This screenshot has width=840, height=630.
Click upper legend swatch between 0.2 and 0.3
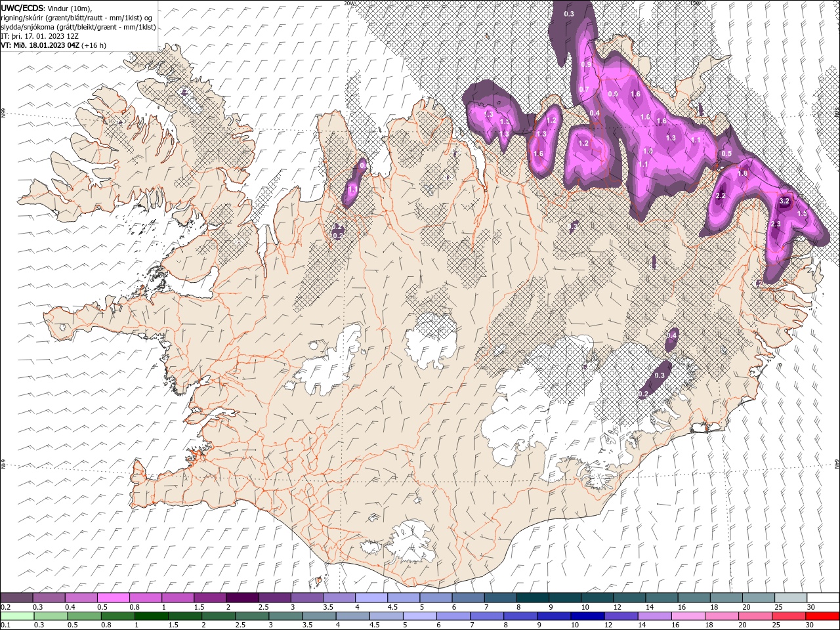click(16, 598)
